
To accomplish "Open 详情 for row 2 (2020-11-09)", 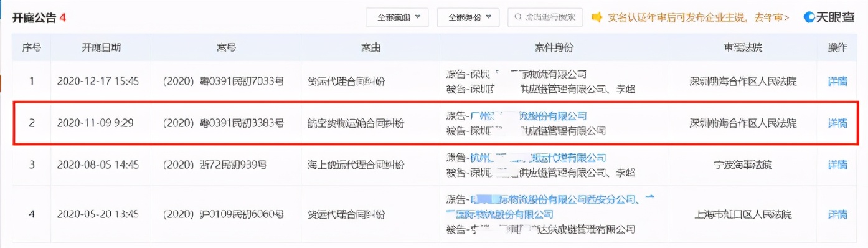I will (x=837, y=123).
